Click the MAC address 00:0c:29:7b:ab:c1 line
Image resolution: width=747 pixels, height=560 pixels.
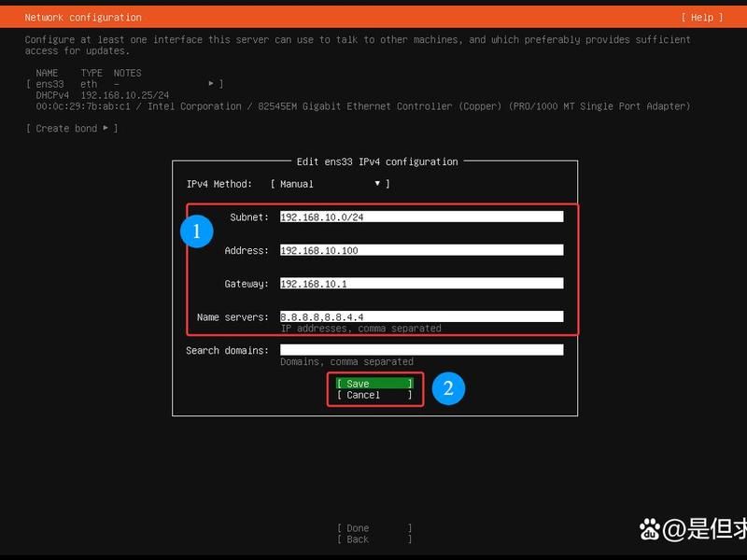[x=363, y=106]
